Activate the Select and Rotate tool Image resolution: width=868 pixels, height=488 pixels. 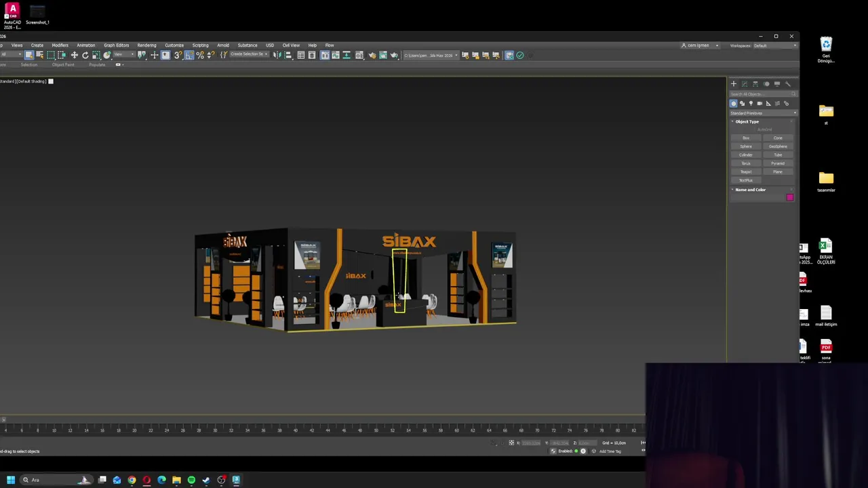pyautogui.click(x=85, y=56)
